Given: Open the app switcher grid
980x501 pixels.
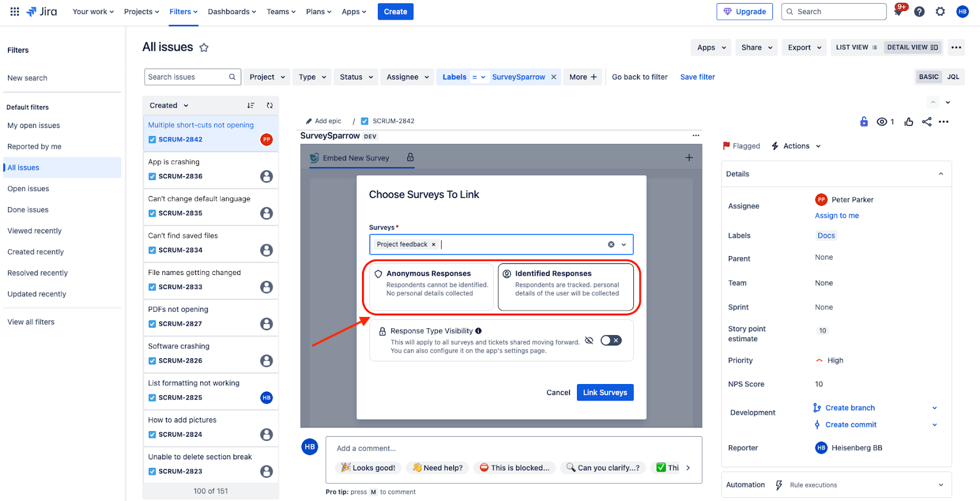Looking at the screenshot, I should (15, 12).
